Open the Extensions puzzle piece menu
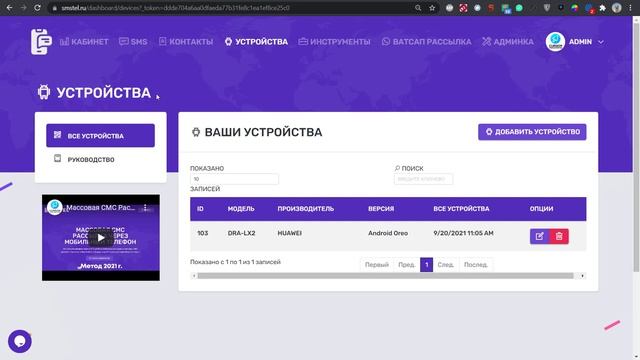Viewport: 640px width, 360px height. [x=602, y=8]
